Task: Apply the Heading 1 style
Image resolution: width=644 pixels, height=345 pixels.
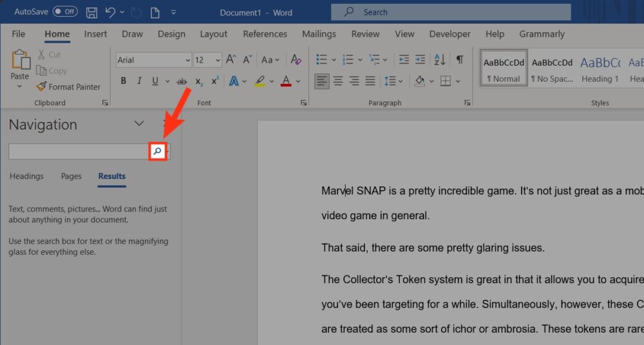Action: pyautogui.click(x=600, y=69)
